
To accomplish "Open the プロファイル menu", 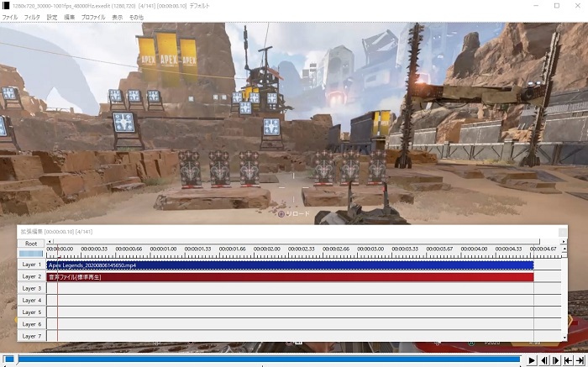I will 93,18.
